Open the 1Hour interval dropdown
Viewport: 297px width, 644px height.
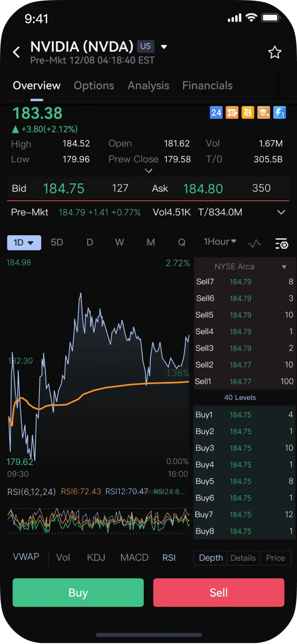click(x=220, y=242)
